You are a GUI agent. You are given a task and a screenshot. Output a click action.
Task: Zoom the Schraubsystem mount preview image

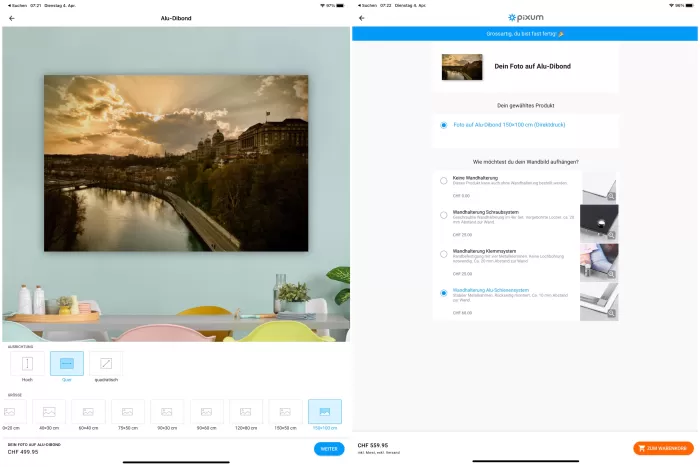(611, 235)
